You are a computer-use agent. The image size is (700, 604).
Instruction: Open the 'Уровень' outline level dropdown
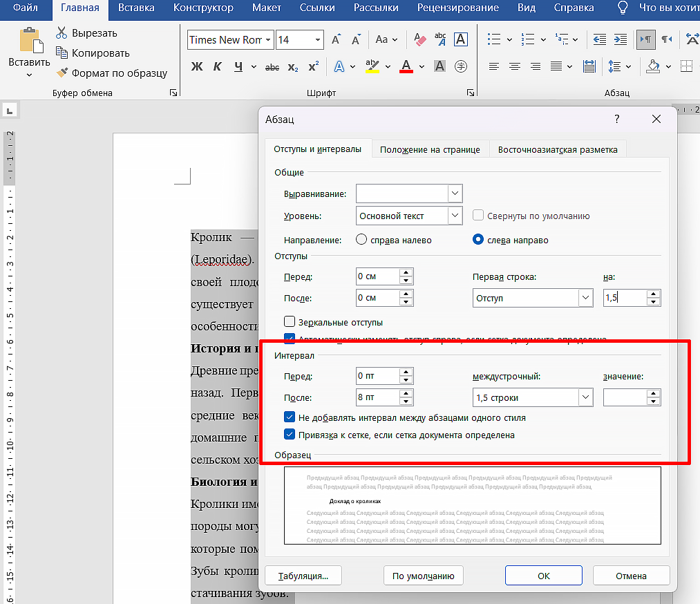coord(455,215)
